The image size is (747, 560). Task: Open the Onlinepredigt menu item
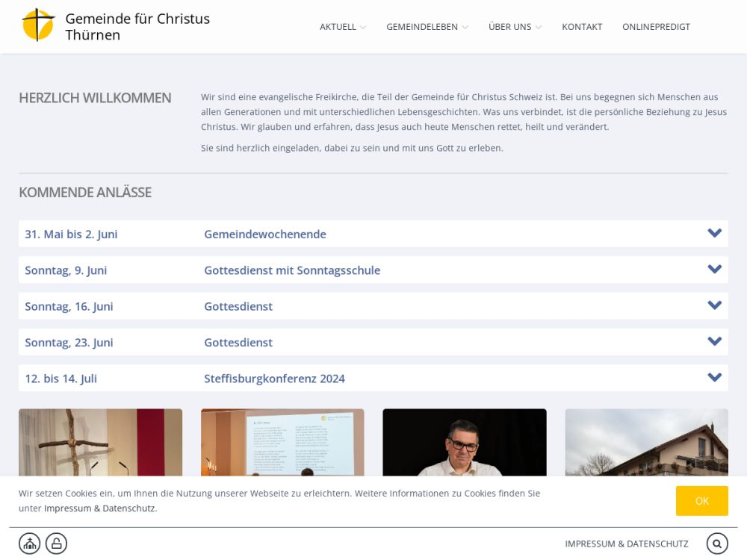656,27
